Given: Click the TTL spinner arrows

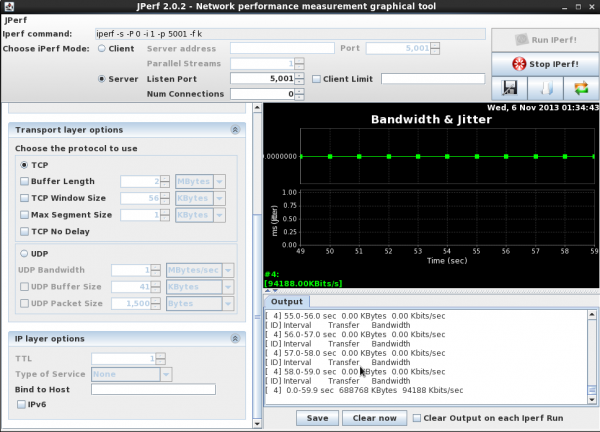Looking at the screenshot, I should point(161,359).
